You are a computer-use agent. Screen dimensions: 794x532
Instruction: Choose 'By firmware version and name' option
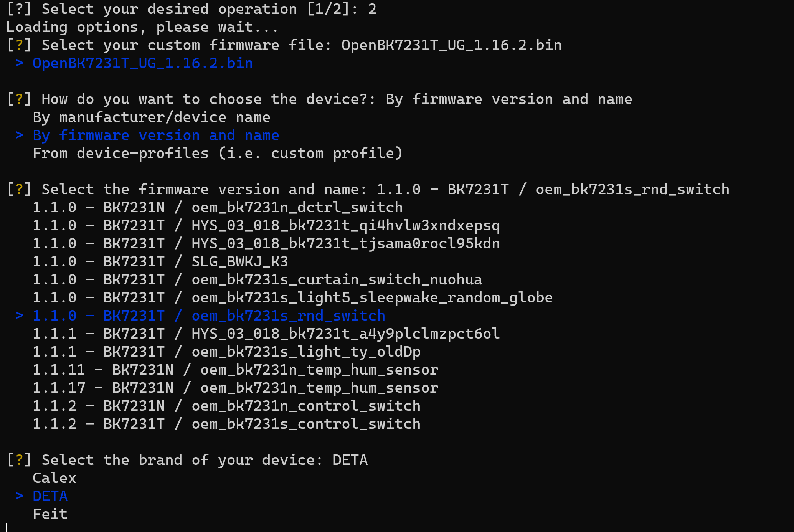coord(156,135)
